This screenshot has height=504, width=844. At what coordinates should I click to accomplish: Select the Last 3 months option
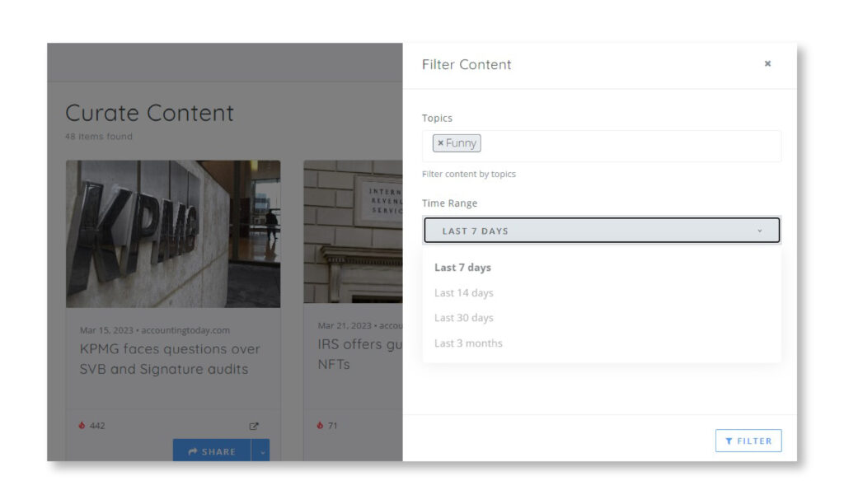467,343
